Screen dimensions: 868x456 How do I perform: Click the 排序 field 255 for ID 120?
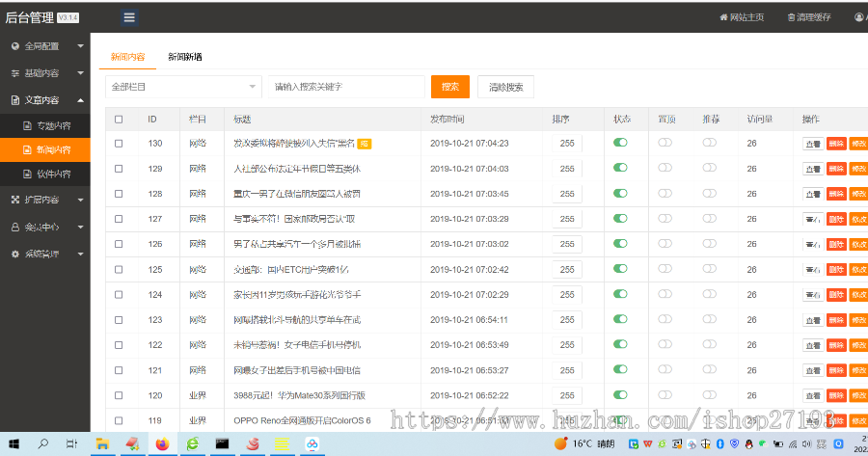point(567,395)
